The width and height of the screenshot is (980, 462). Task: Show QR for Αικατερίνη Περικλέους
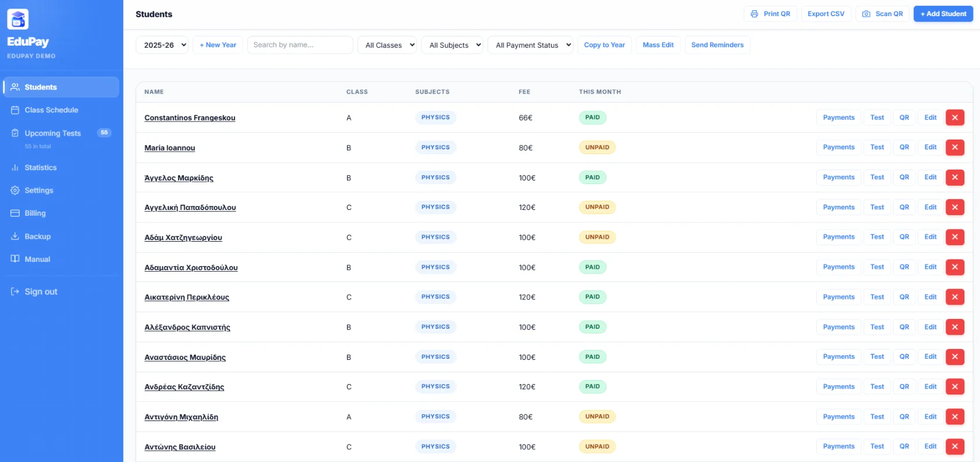pos(904,297)
